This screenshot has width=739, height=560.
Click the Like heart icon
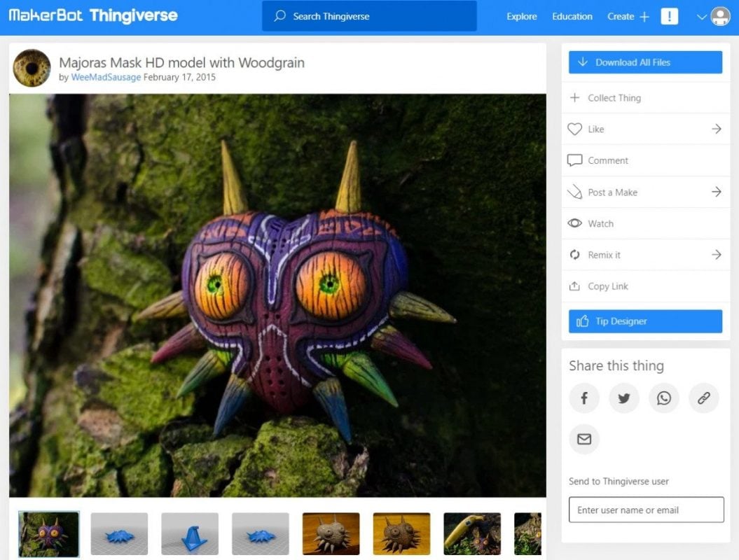coord(574,129)
